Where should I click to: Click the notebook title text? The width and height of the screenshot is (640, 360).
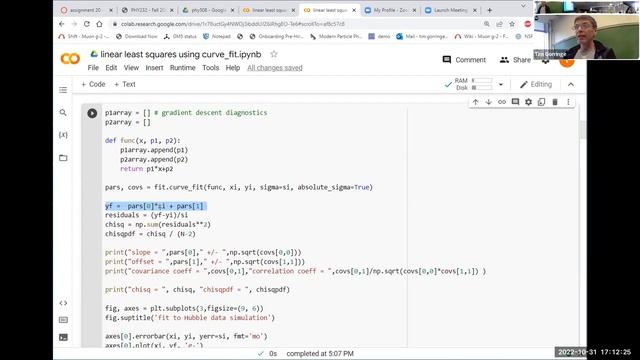tap(181, 54)
